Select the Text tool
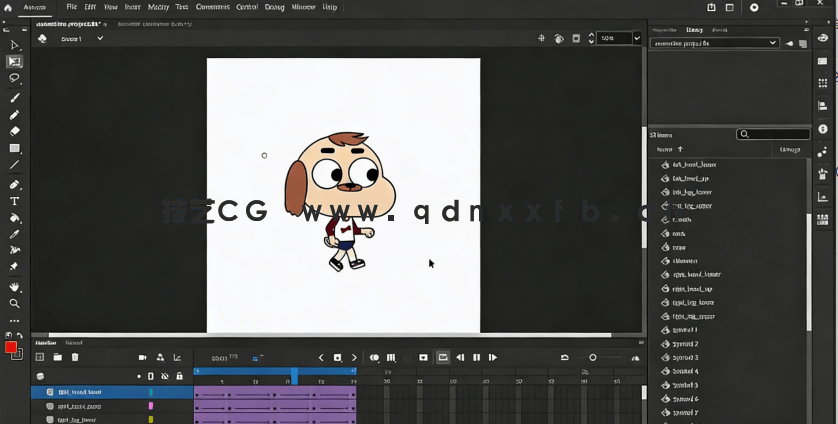Viewport: 838px width, 424px height. (14, 201)
